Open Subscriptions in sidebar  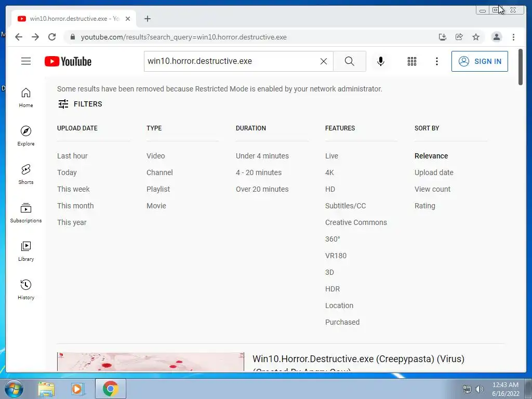[26, 212]
